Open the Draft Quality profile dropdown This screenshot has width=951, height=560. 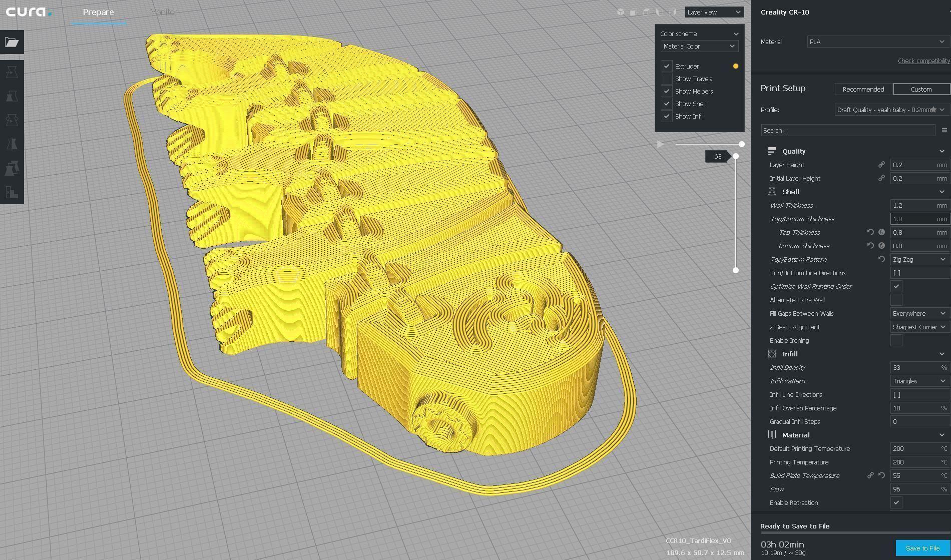tap(891, 110)
